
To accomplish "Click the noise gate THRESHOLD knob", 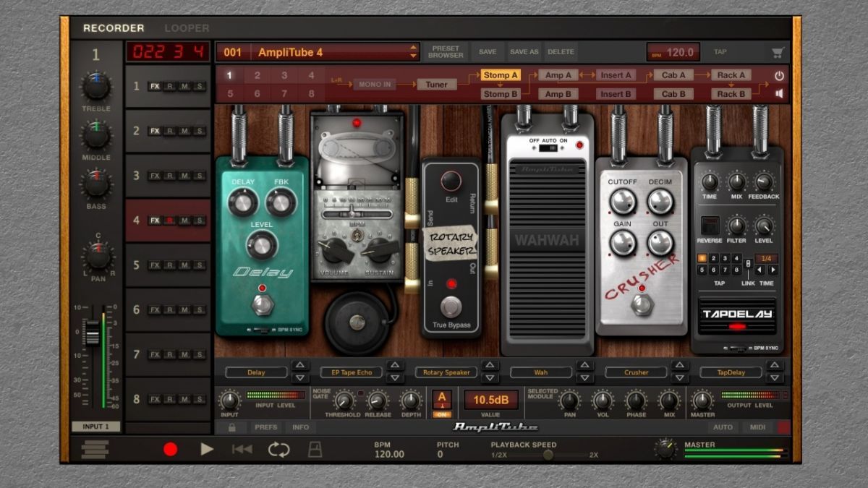I will pyautogui.click(x=344, y=401).
